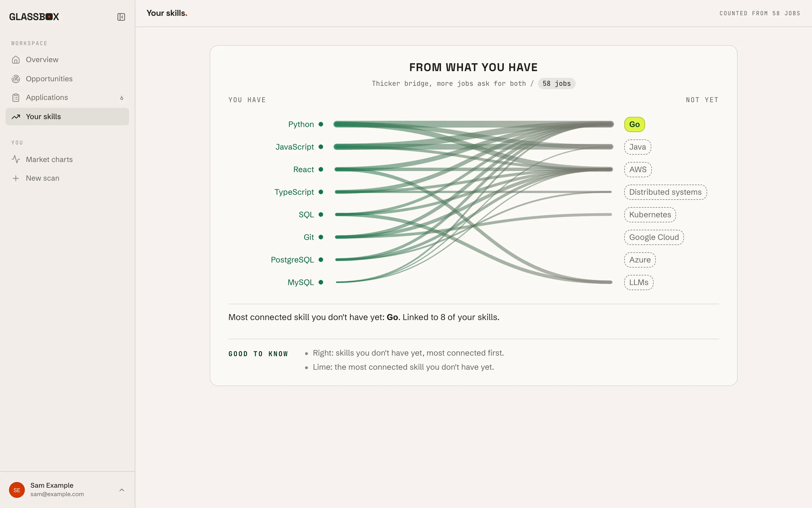Screen dimensions: 812x508
Task: Open Applications list
Action: 67,98
